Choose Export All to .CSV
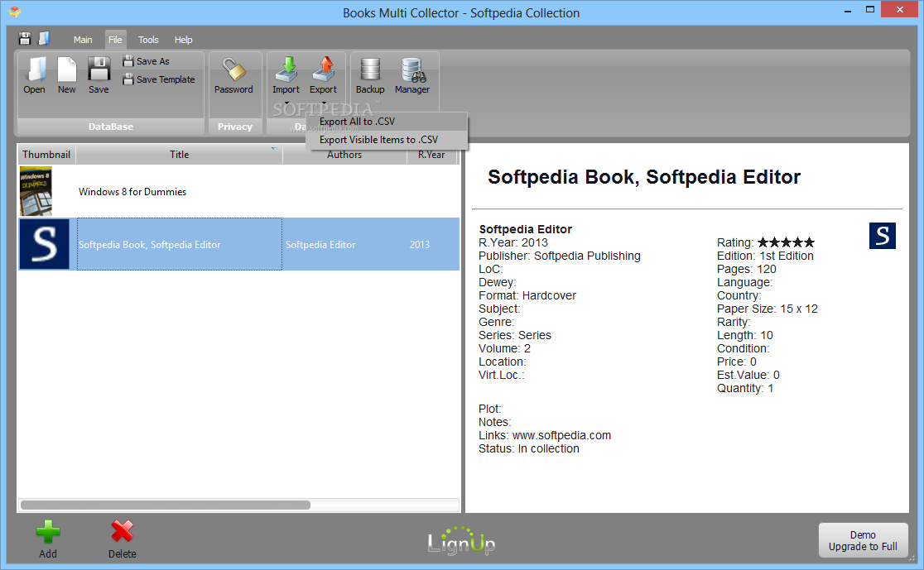The image size is (924, 570). (387, 122)
